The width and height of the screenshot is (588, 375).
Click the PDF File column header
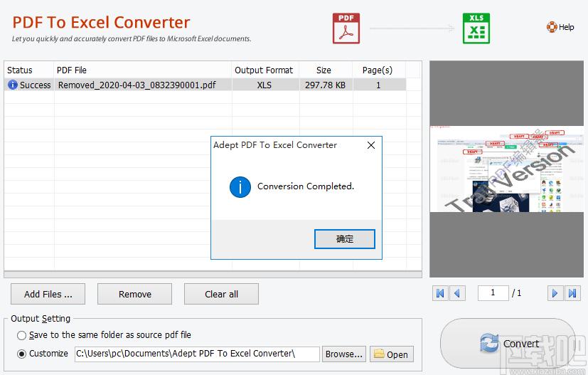click(x=142, y=70)
